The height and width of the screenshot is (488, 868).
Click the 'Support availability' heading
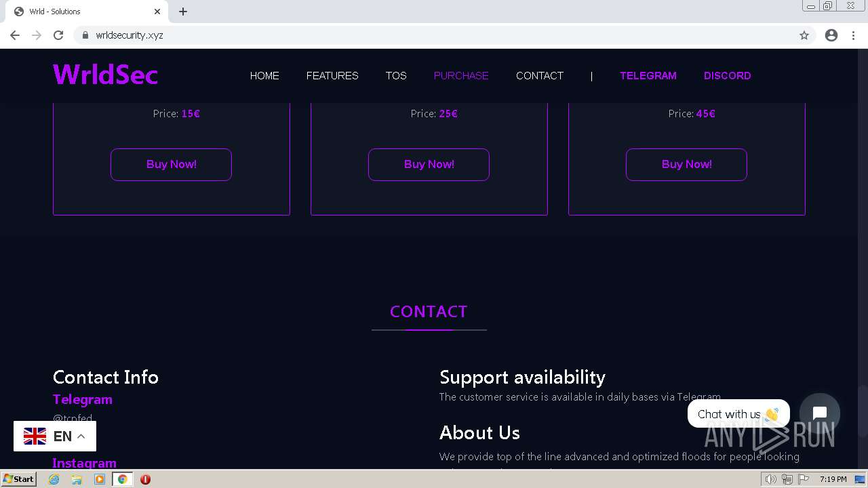point(522,377)
